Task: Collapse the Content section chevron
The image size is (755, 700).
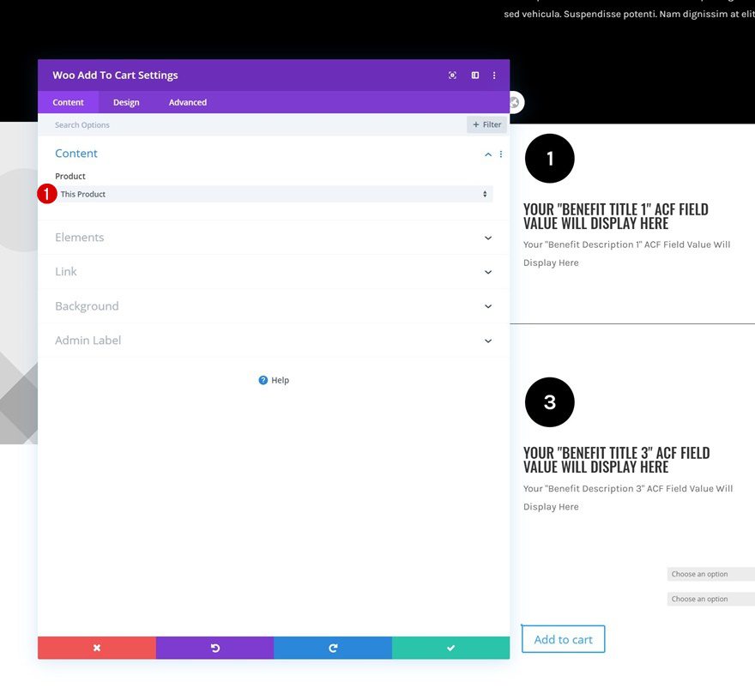Action: pyautogui.click(x=488, y=154)
